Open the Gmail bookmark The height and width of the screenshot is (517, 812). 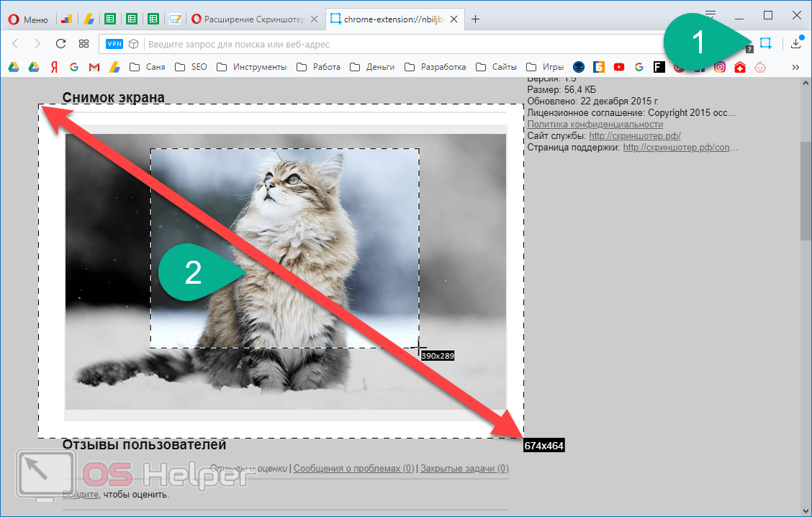pos(94,67)
